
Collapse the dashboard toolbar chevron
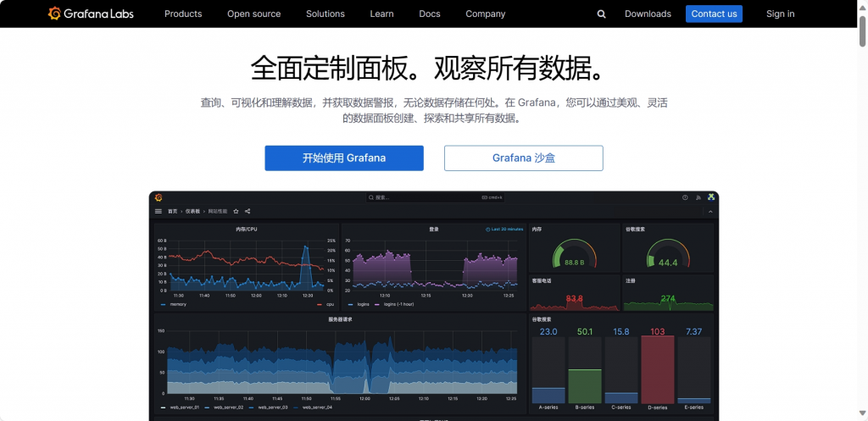point(710,211)
